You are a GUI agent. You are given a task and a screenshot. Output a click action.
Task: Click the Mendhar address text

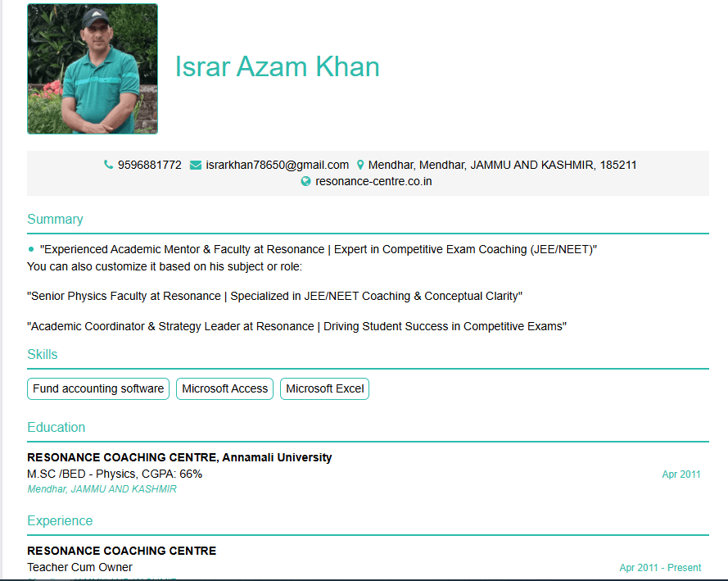(502, 165)
